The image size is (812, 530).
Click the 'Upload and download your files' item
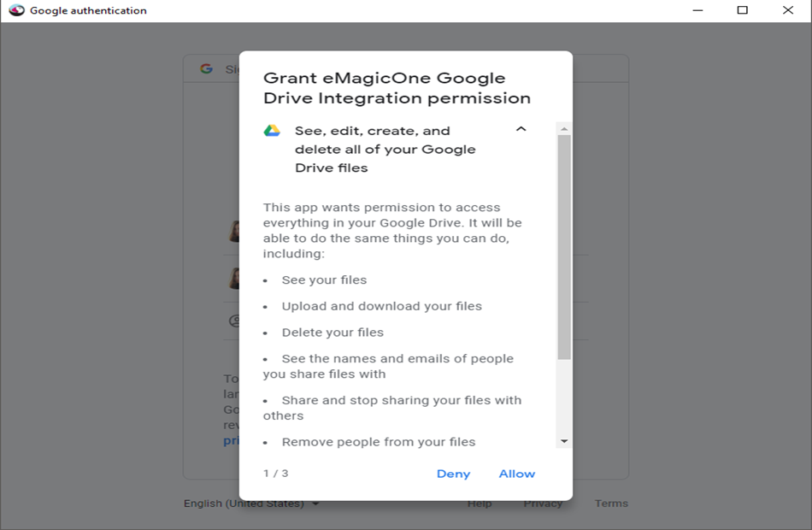coord(382,306)
